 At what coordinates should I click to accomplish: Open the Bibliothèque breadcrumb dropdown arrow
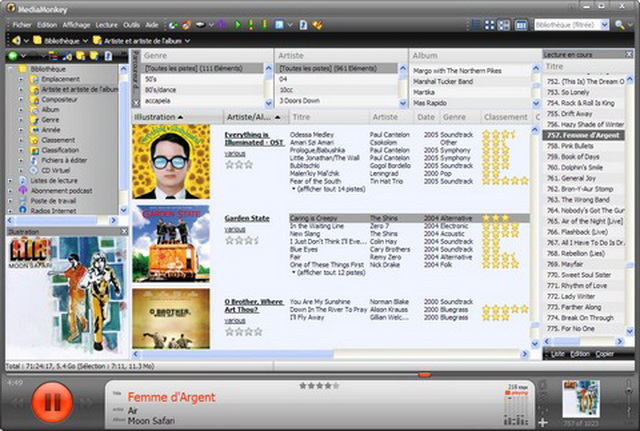[85, 41]
